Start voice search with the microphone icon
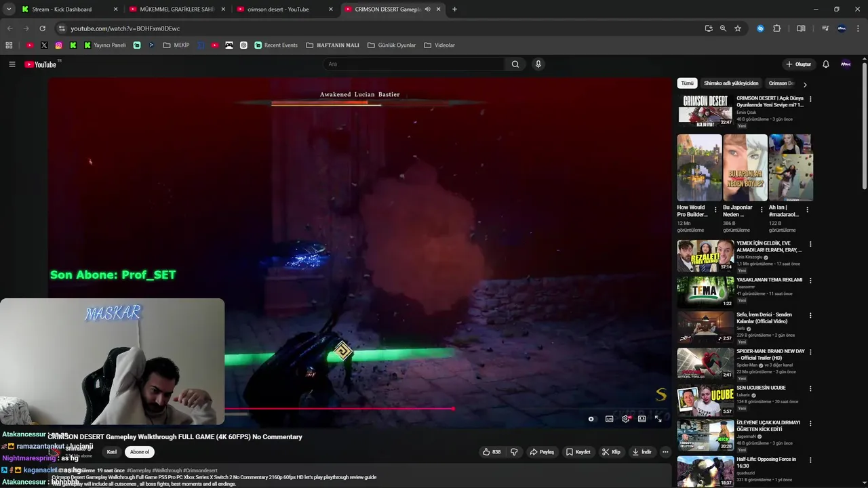The width and height of the screenshot is (868, 488). click(538, 64)
